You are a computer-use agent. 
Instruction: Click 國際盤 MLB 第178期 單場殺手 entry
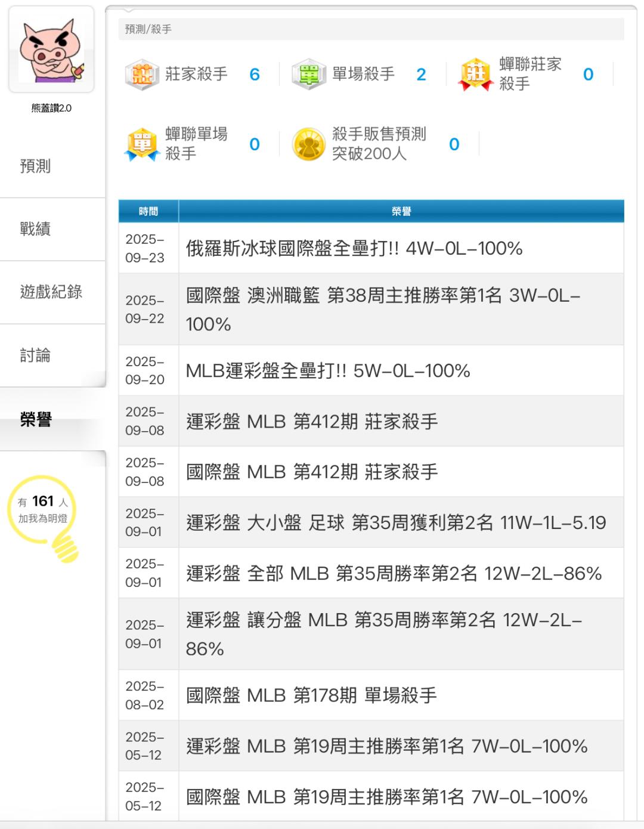(371, 695)
